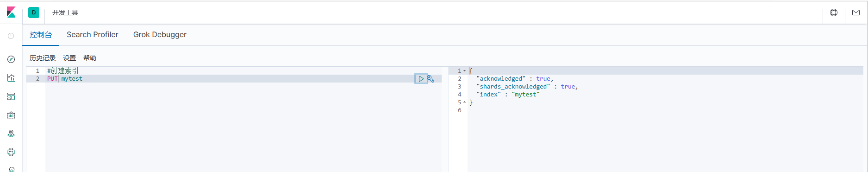Toggle the closing brace fold at line 5

pyautogui.click(x=464, y=102)
